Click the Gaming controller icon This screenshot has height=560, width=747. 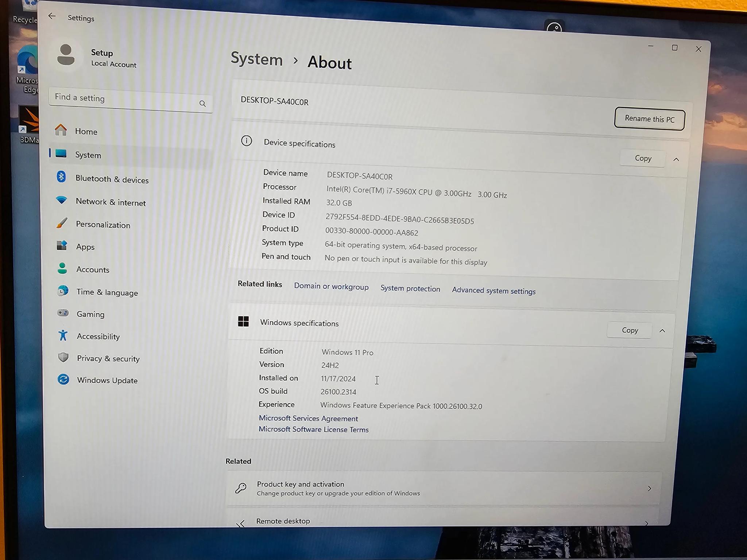pos(63,313)
